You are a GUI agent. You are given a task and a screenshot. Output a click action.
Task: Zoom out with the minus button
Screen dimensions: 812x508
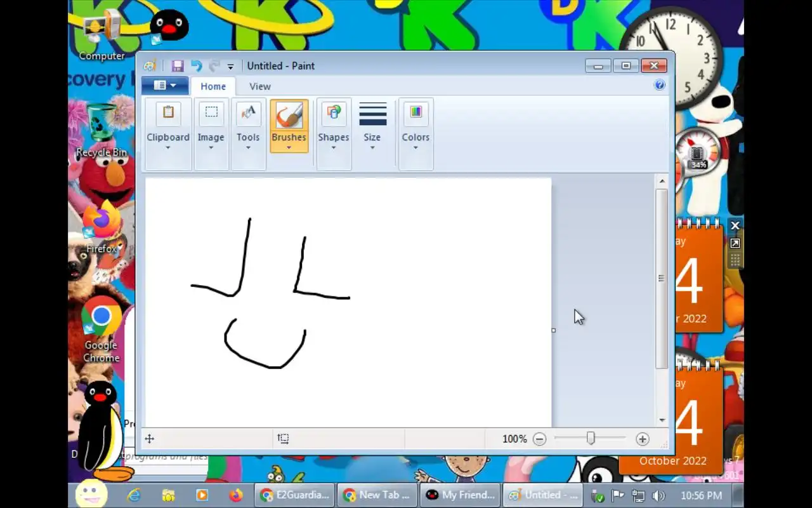pos(539,439)
